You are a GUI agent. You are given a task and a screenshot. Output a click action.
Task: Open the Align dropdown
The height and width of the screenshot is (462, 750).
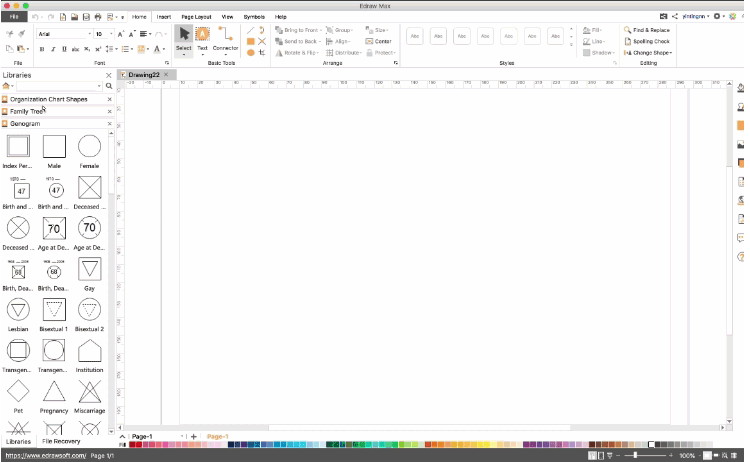point(338,42)
